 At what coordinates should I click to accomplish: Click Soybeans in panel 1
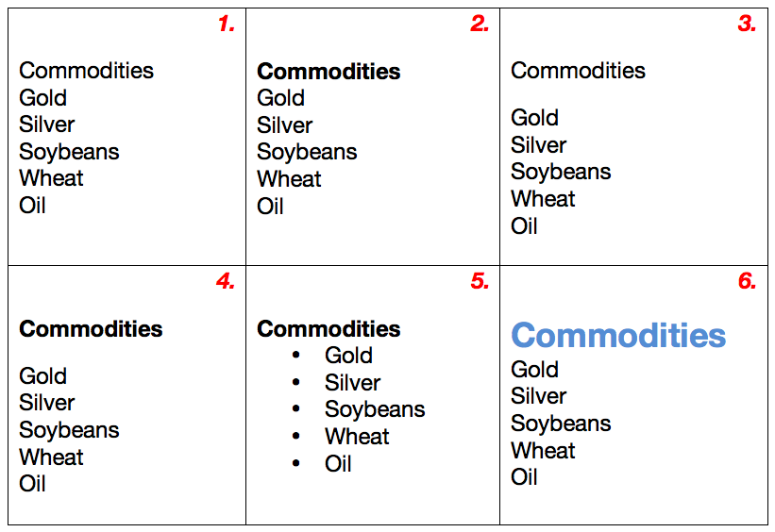tap(69, 152)
